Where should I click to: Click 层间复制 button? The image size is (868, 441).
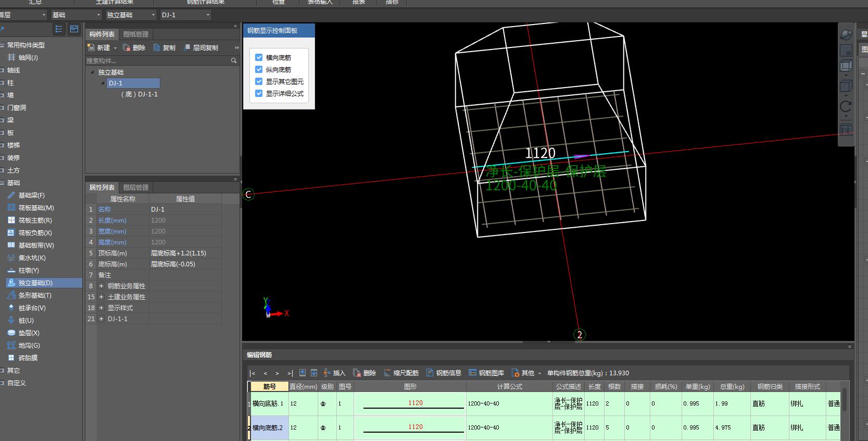click(x=201, y=48)
